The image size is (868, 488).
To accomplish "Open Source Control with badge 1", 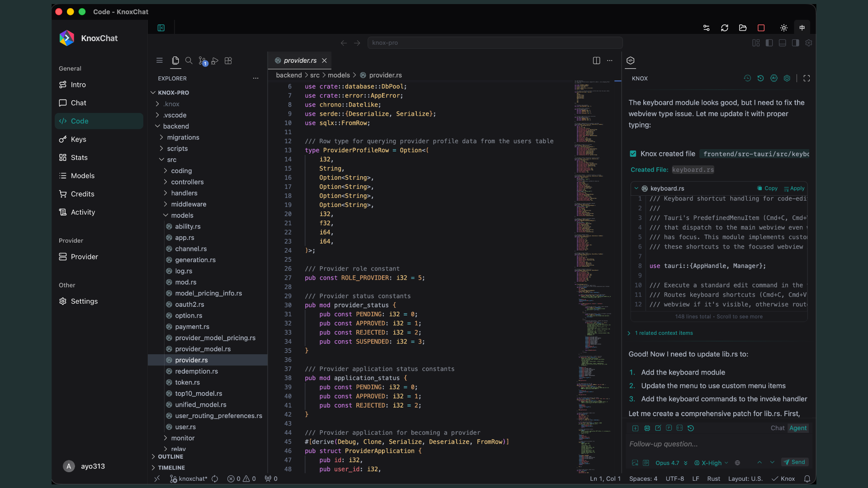I will click(203, 61).
